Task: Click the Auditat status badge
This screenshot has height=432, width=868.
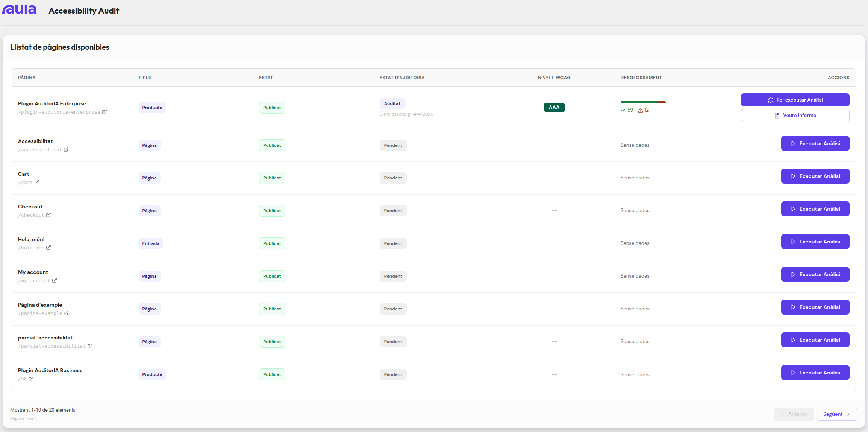Action: pos(392,103)
